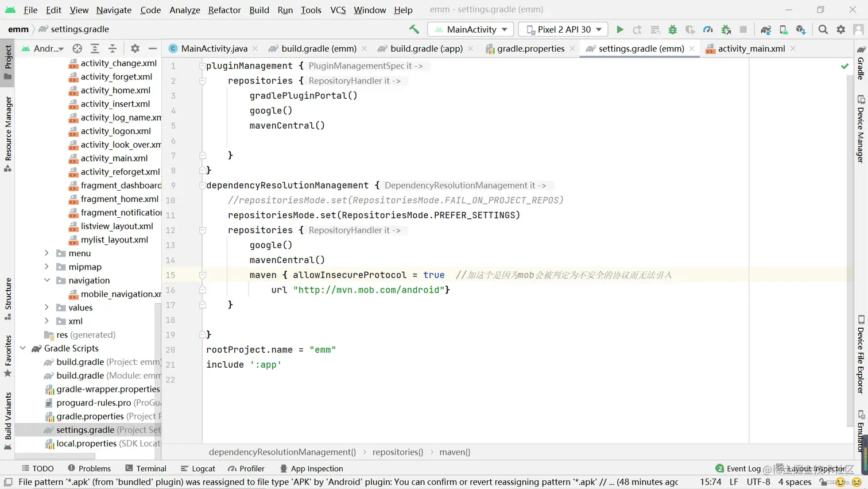Open the Refactor menu
Image resolution: width=868 pixels, height=489 pixels.
tap(224, 10)
